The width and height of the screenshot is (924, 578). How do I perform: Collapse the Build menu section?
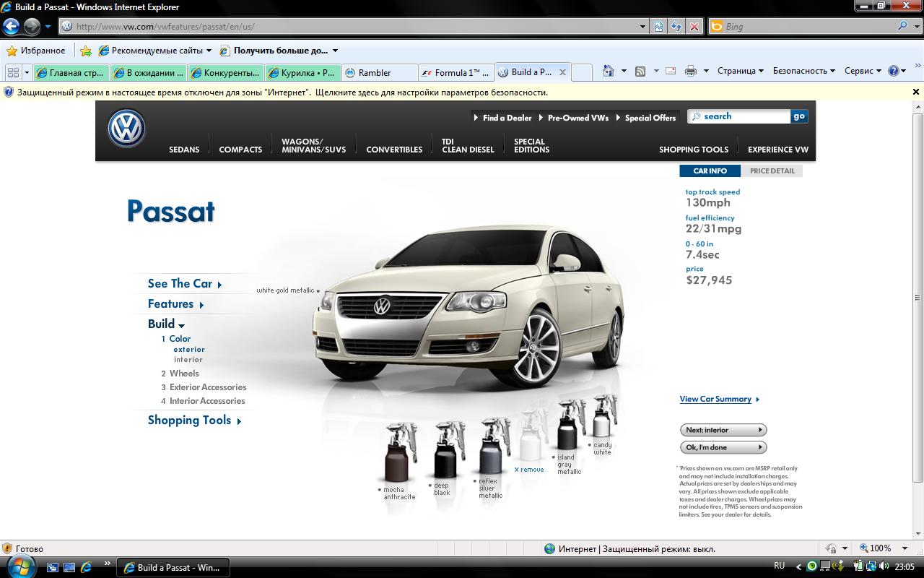coord(166,324)
